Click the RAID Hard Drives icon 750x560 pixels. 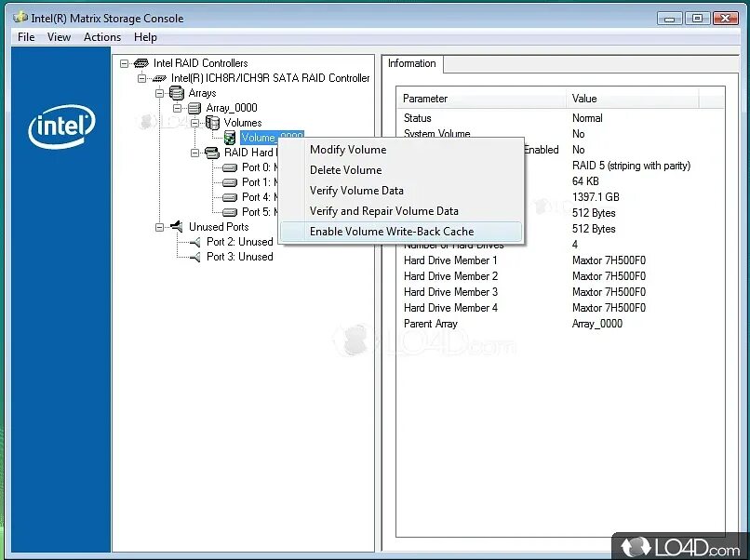click(x=212, y=153)
